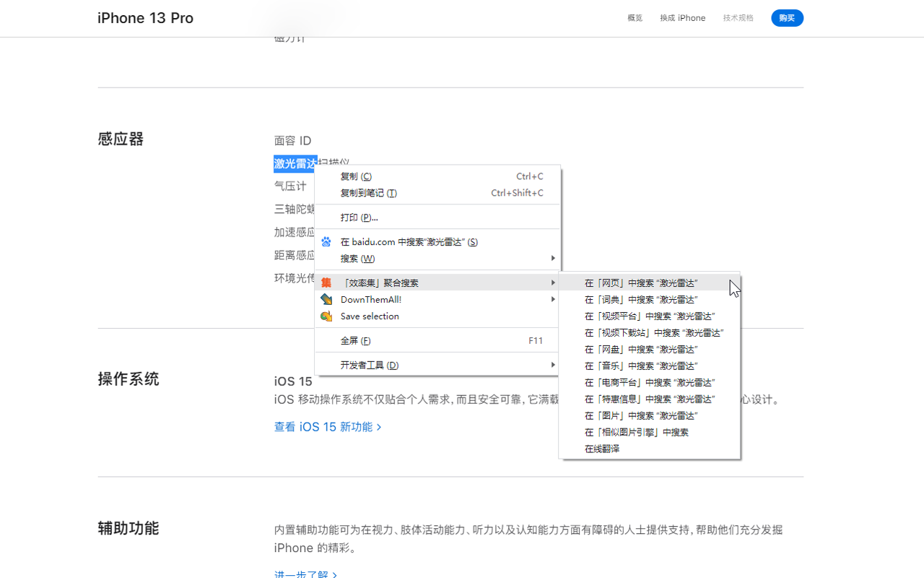The height and width of the screenshot is (578, 924).
Task: Search 激光雷达 in 「特惠信息」
Action: (x=650, y=400)
